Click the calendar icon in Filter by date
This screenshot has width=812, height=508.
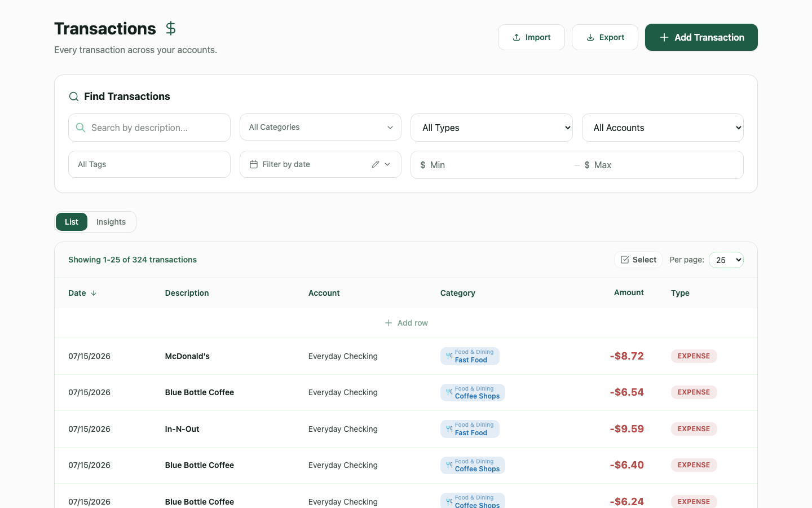click(254, 164)
